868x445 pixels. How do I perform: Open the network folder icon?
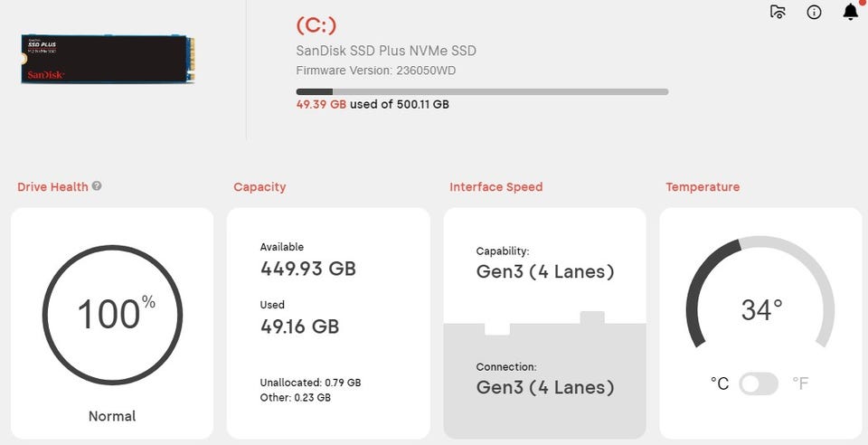point(778,12)
